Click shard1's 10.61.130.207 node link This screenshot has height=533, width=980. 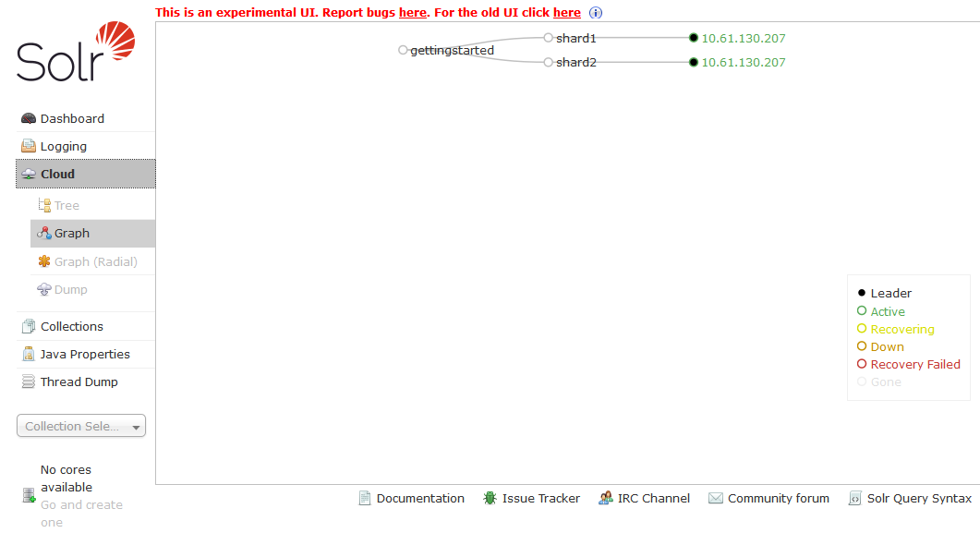744,38
